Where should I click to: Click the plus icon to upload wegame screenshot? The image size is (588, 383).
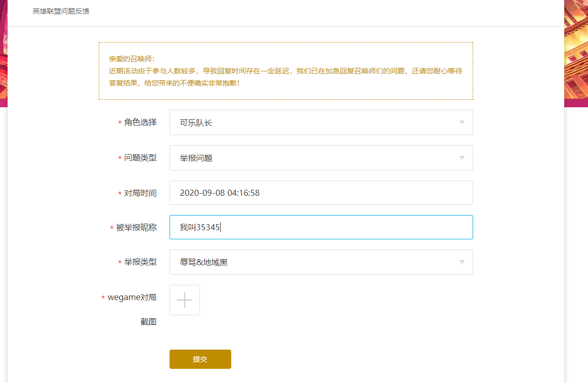(x=184, y=300)
